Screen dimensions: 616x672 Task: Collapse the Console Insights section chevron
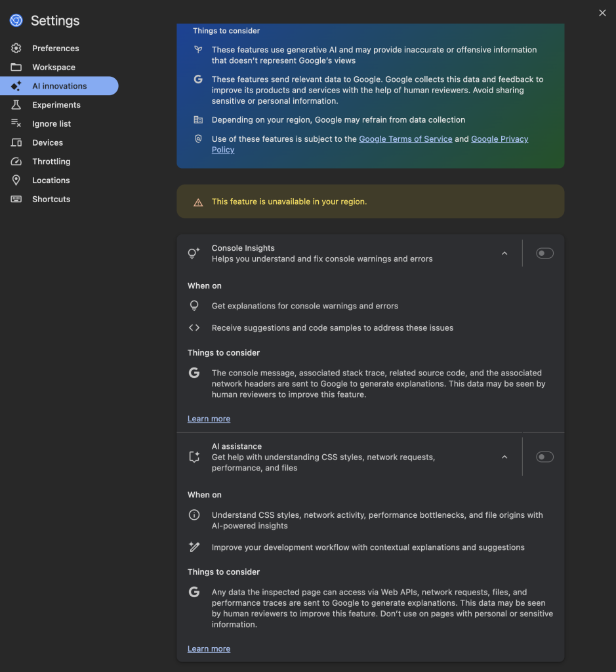click(504, 253)
